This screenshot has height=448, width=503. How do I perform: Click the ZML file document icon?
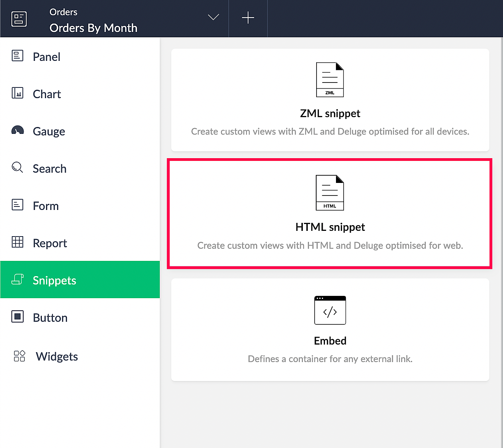[330, 79]
